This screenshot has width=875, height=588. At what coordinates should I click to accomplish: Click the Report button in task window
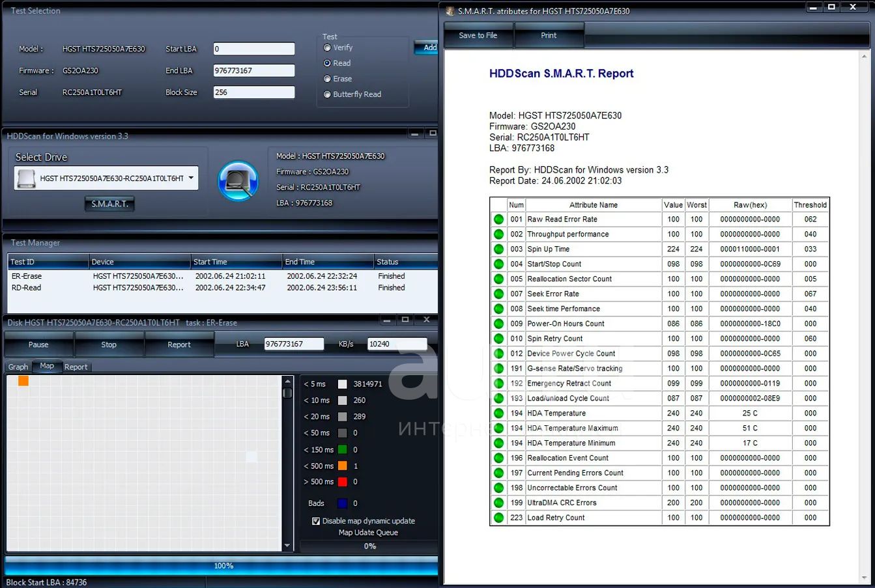pyautogui.click(x=179, y=344)
